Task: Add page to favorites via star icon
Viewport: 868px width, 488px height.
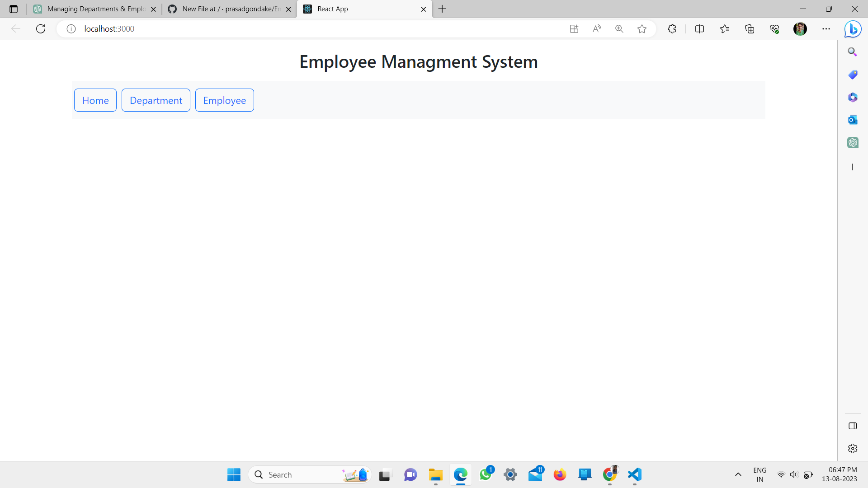Action: [642, 28]
